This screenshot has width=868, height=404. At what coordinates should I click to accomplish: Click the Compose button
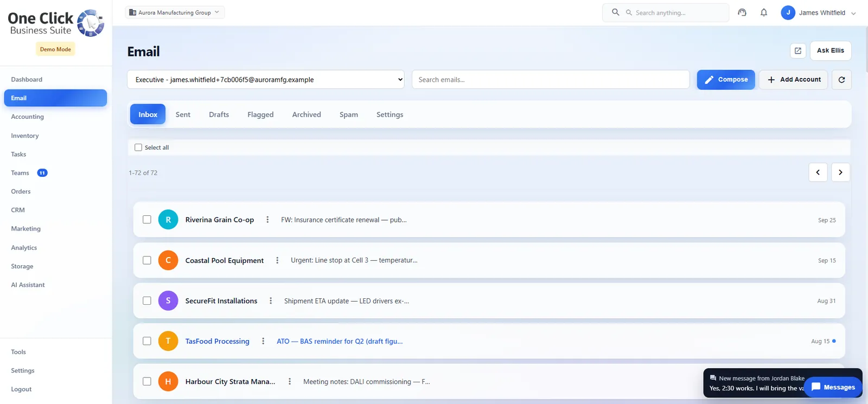[x=726, y=80]
